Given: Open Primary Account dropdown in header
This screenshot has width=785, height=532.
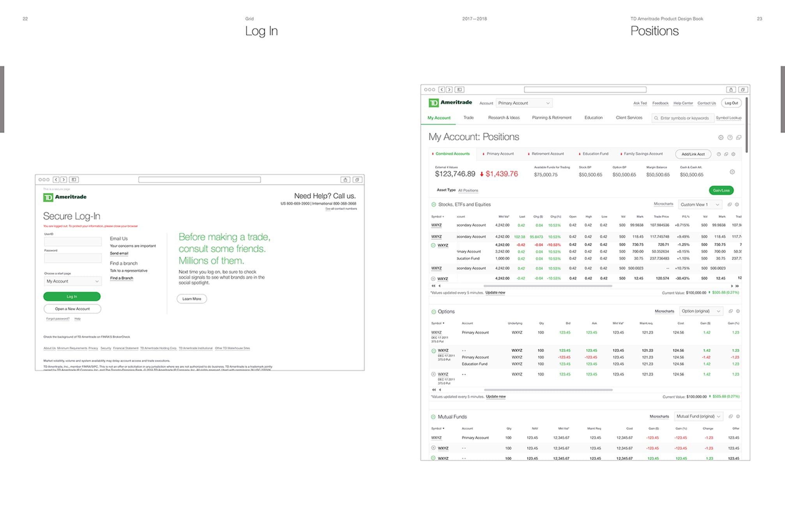Looking at the screenshot, I should click(x=524, y=103).
